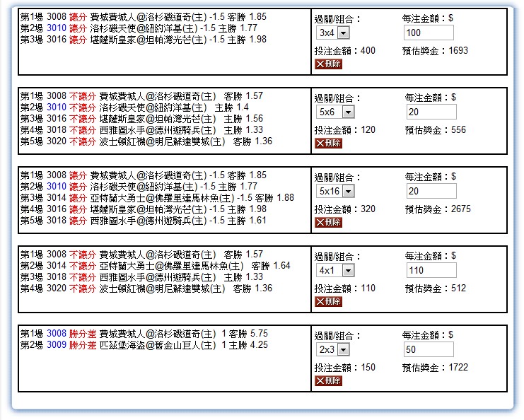The image size is (524, 420).
Task: Click the amount field in the 5x6 slip
Action: (x=431, y=112)
